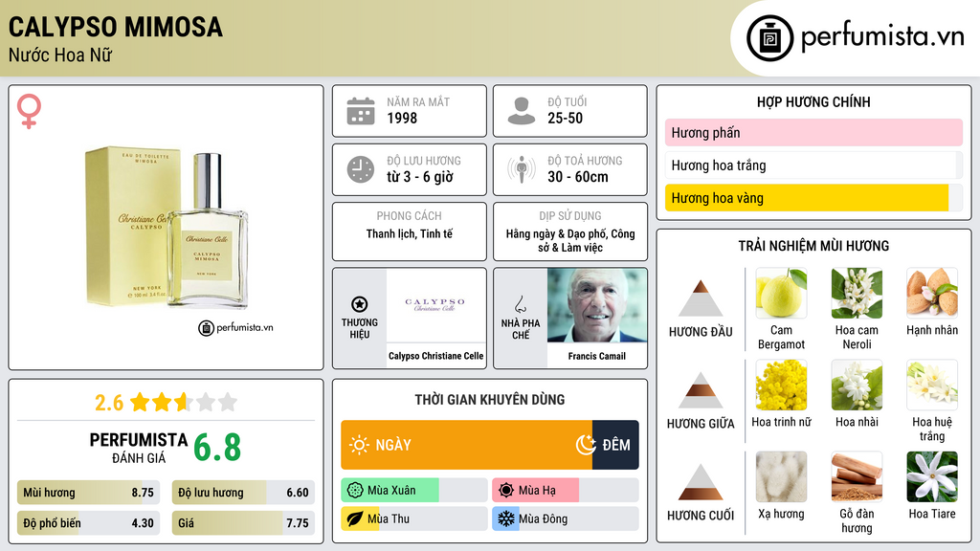Click the green 6.8 Perfumista score
Image resolution: width=980 pixels, height=551 pixels.
[217, 448]
